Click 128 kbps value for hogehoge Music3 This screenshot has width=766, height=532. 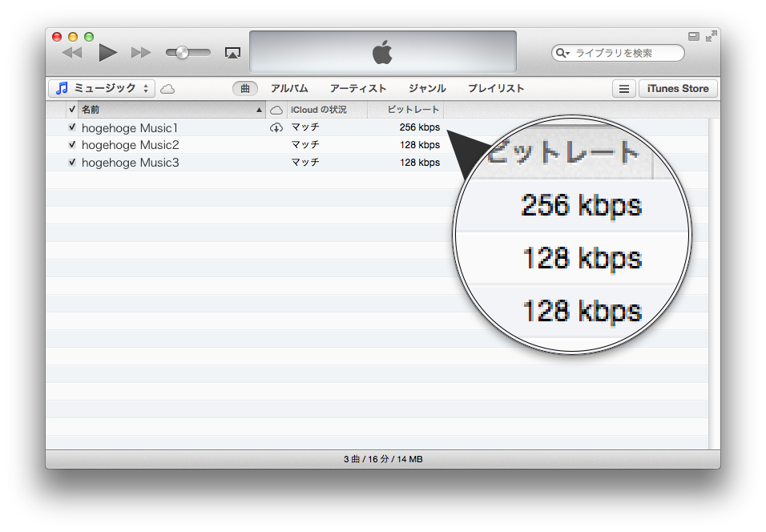(x=420, y=162)
